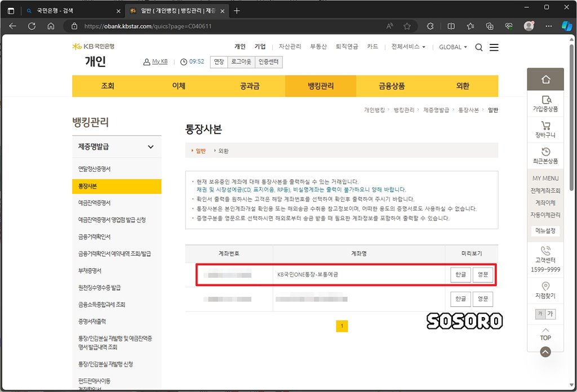This screenshot has height=392, width=577.
Task: Open 가입중상품 in the right sidebar
Action: click(x=545, y=104)
